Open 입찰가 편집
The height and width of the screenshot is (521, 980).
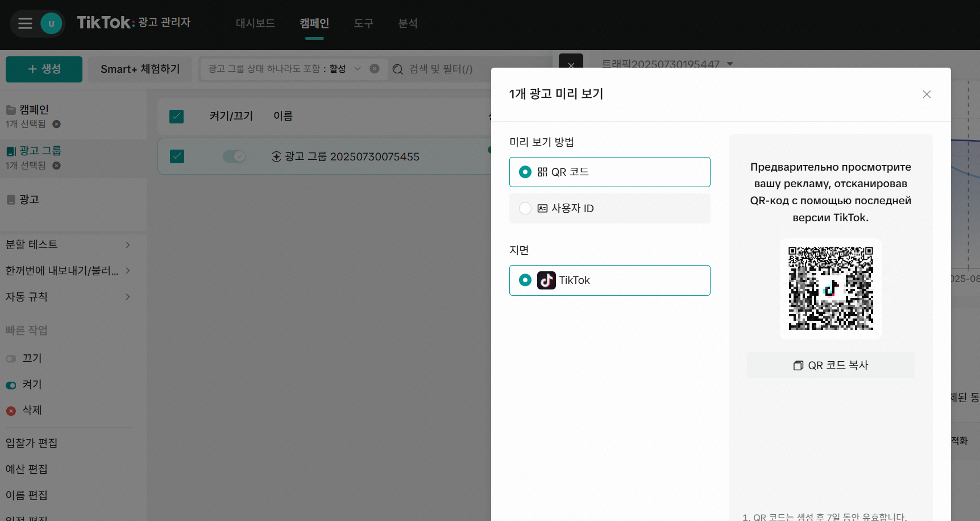coord(32,443)
